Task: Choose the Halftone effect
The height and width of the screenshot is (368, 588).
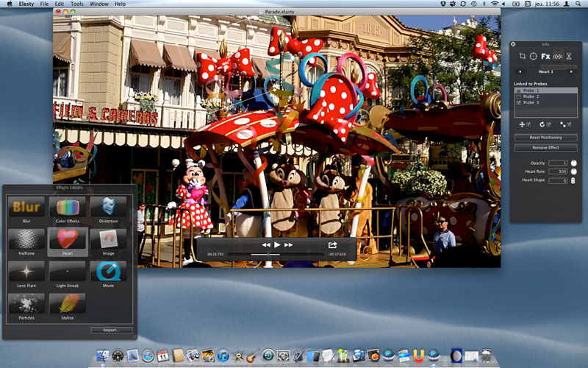Action: [26, 242]
